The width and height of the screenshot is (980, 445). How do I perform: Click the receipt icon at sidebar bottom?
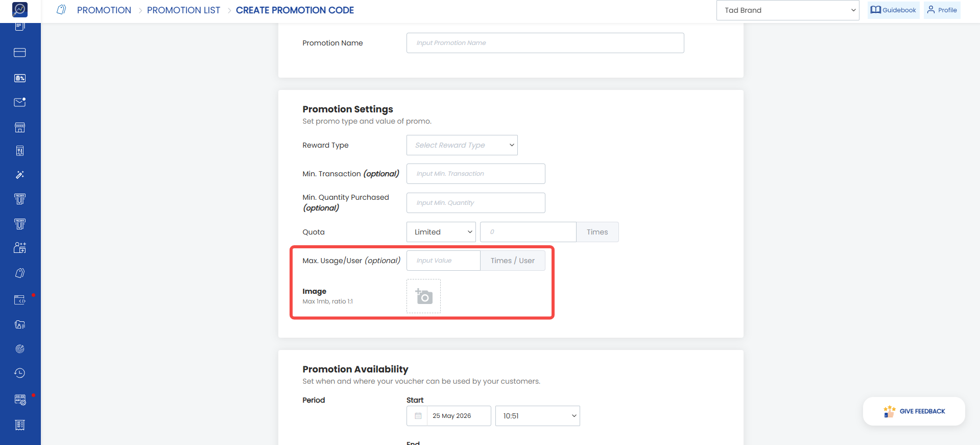click(20, 425)
